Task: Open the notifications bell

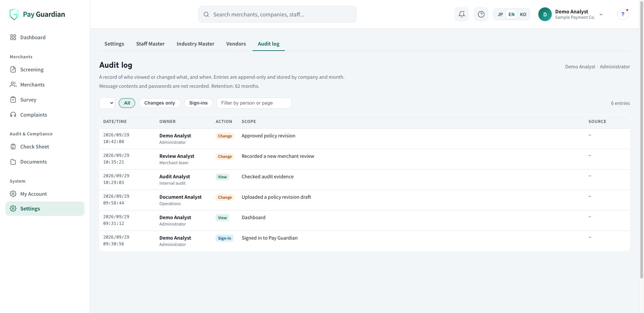Action: click(x=462, y=14)
